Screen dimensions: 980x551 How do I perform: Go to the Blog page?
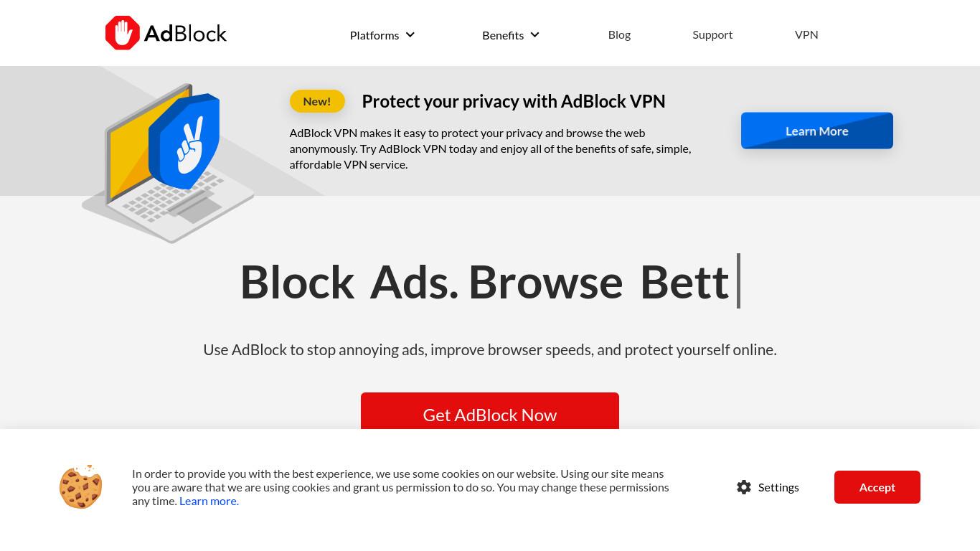(619, 34)
